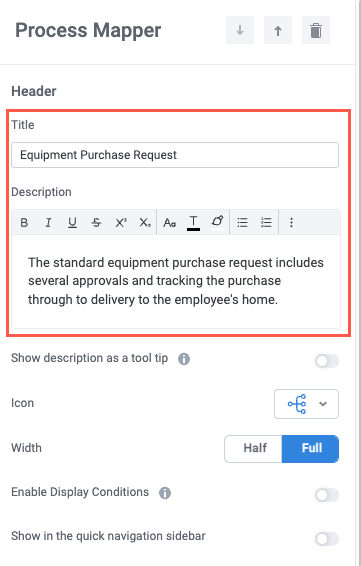Open the text color picker
Screen dimensions: 361x566
point(193,222)
